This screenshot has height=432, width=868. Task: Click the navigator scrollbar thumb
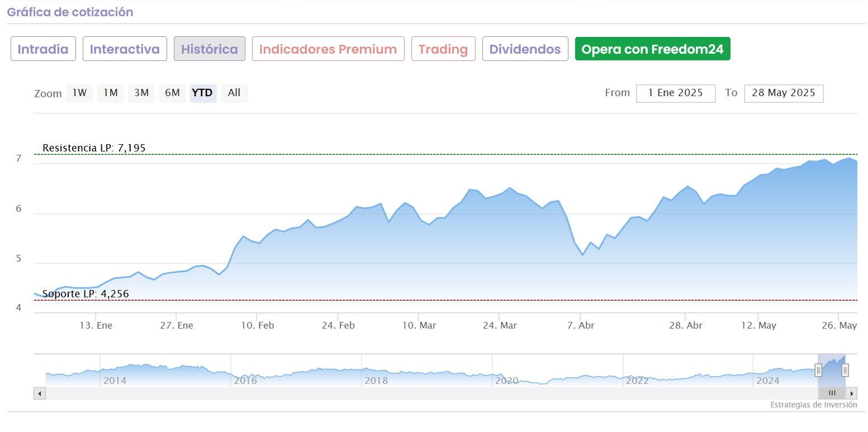pos(832,393)
